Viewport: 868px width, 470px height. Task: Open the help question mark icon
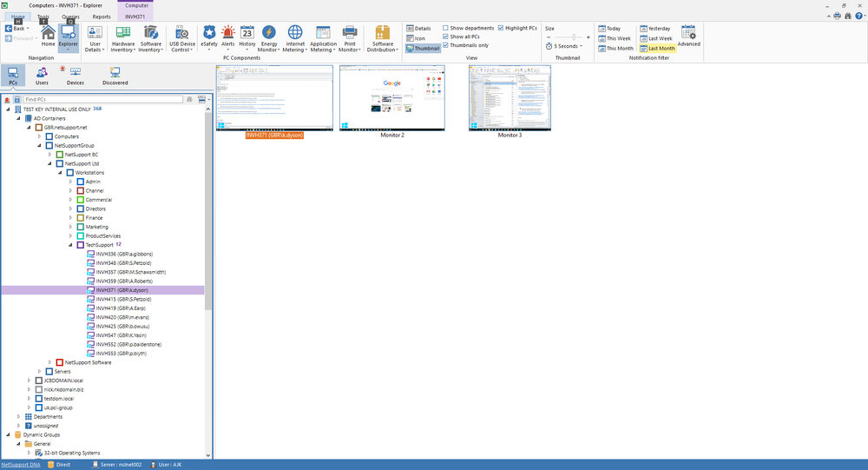click(x=859, y=17)
